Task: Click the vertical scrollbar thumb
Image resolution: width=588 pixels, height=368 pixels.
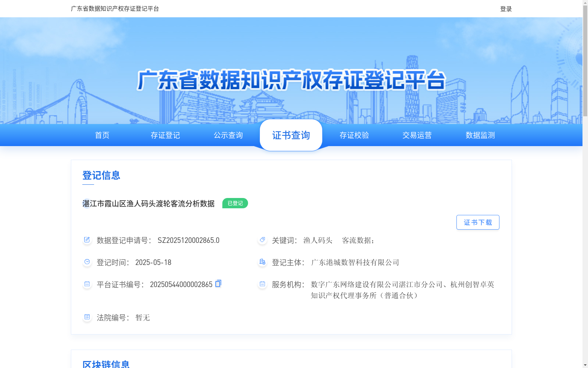Action: pyautogui.click(x=585, y=61)
